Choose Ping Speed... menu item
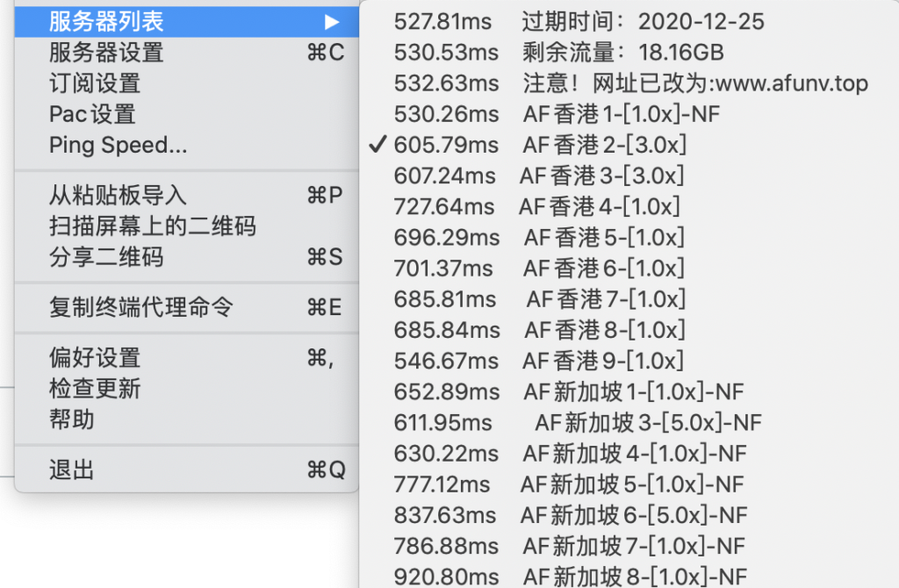Screen dimensions: 899x588 pyautogui.click(x=187, y=146)
